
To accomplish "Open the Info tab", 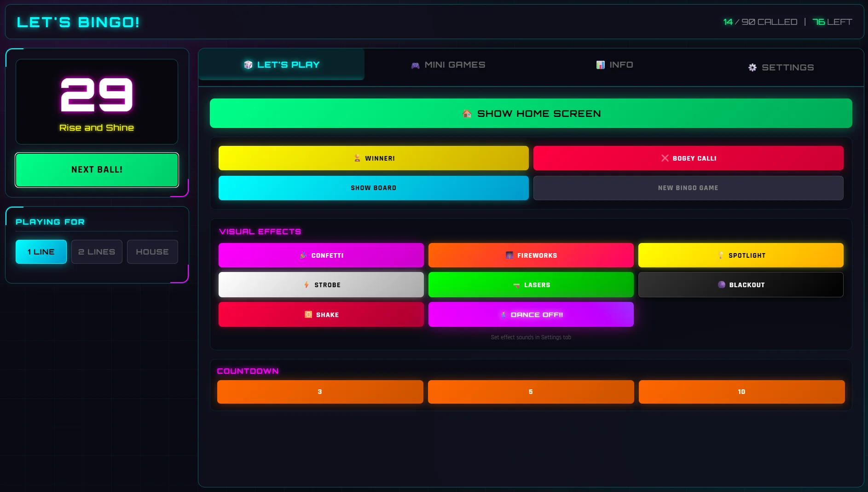I will [614, 65].
